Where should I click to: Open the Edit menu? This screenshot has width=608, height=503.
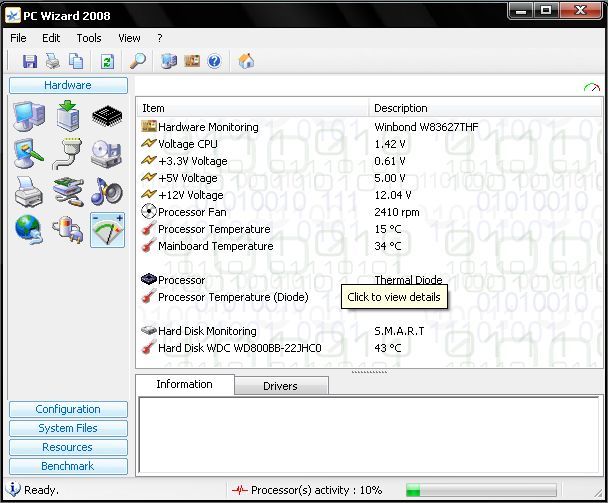51,38
